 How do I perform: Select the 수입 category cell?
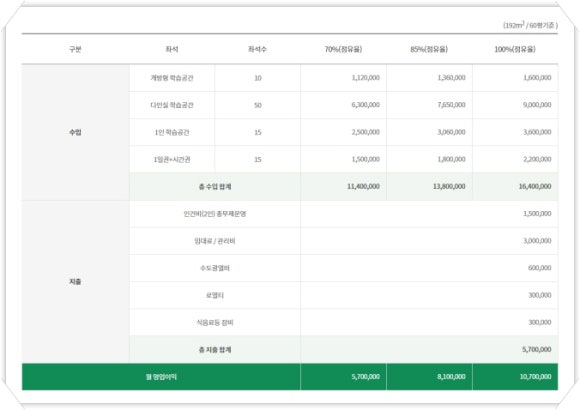75,132
